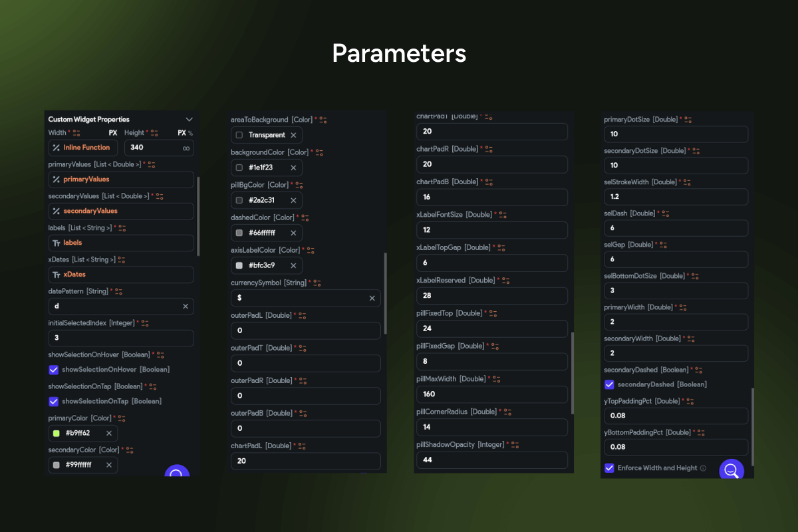Select PX unit for Width
The width and height of the screenshot is (798, 532).
tap(113, 133)
